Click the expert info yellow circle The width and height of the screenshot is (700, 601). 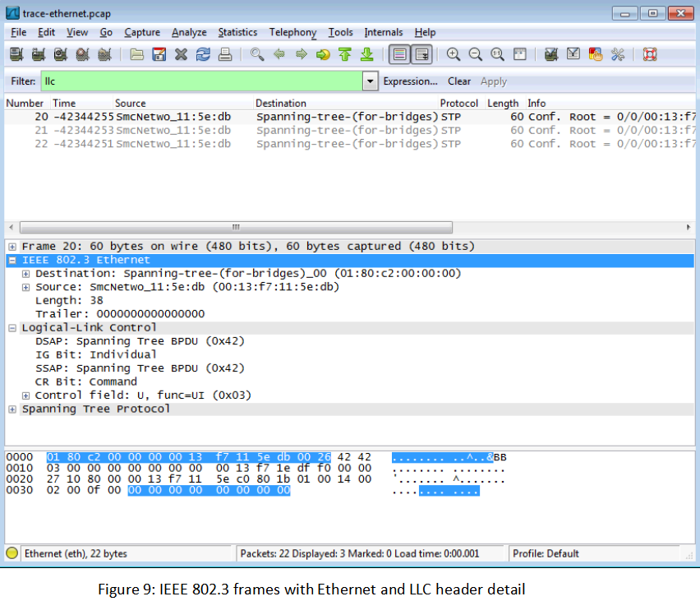point(12,553)
